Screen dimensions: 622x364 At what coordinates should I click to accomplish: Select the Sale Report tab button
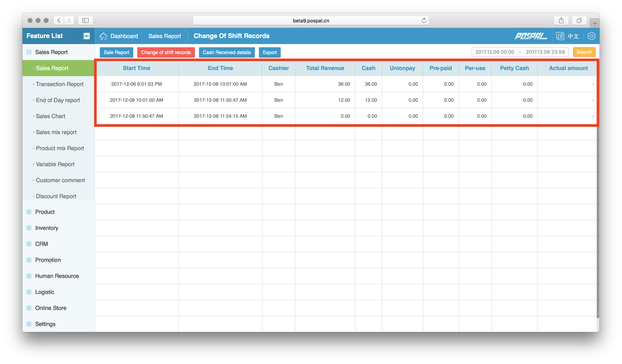(x=116, y=52)
